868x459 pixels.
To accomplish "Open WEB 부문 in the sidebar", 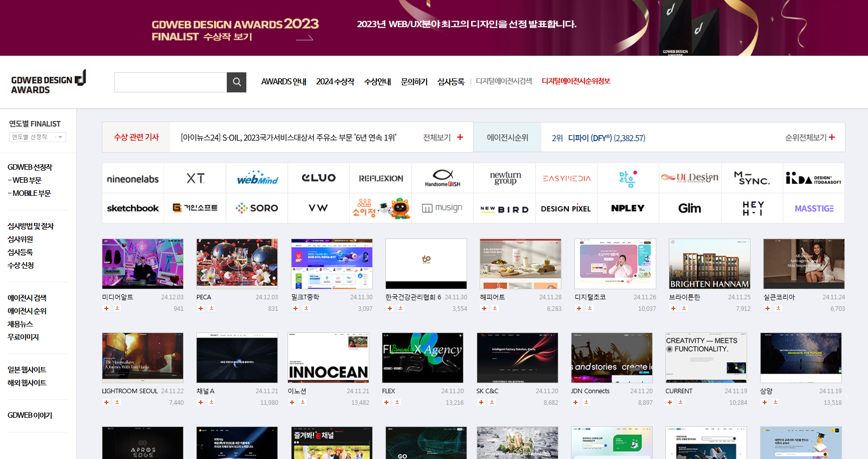I will (x=25, y=180).
